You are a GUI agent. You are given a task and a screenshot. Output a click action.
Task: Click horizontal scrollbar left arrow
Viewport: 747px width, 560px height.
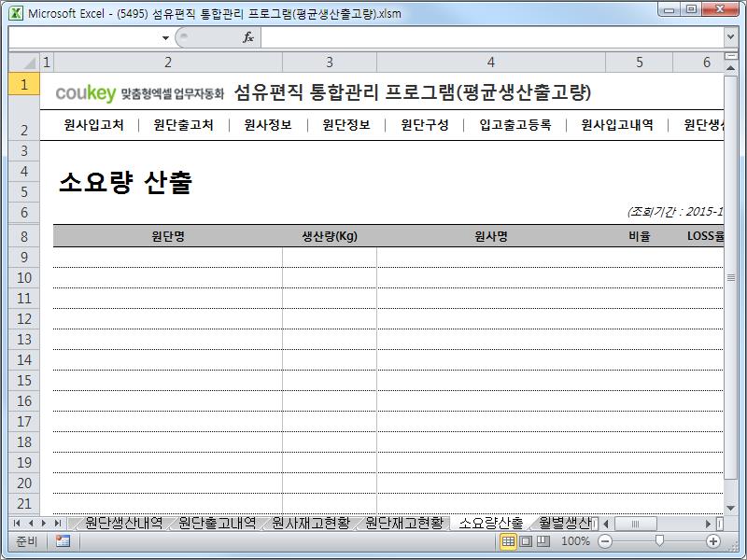605,524
